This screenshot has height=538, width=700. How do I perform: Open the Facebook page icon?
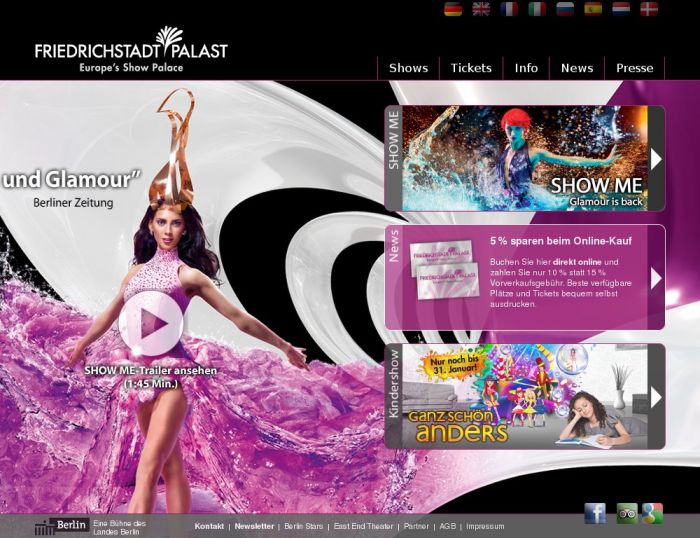[595, 513]
